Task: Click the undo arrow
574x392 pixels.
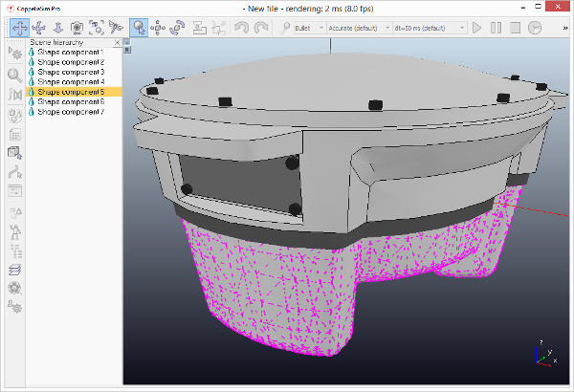Action: [242, 28]
